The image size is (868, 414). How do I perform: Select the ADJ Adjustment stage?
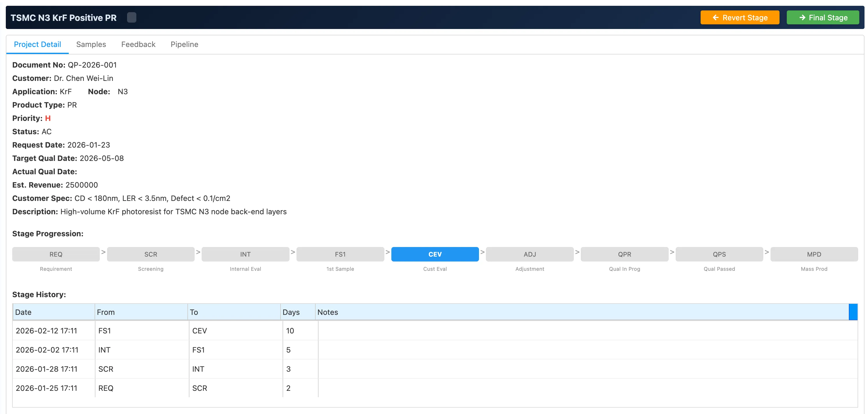(529, 254)
